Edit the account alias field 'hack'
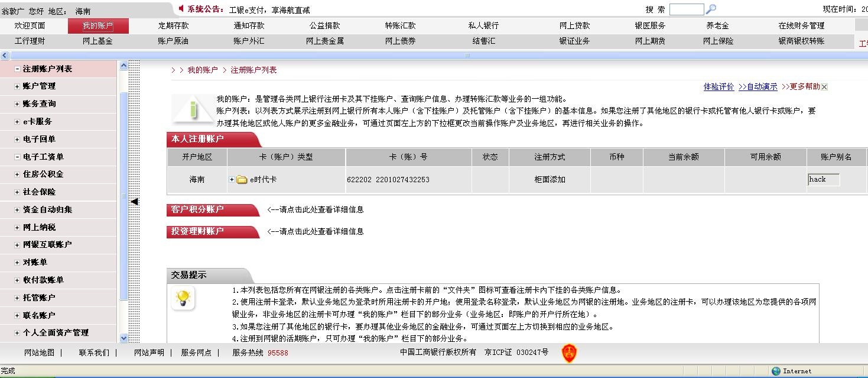The height and width of the screenshot is (378, 868). point(824,179)
